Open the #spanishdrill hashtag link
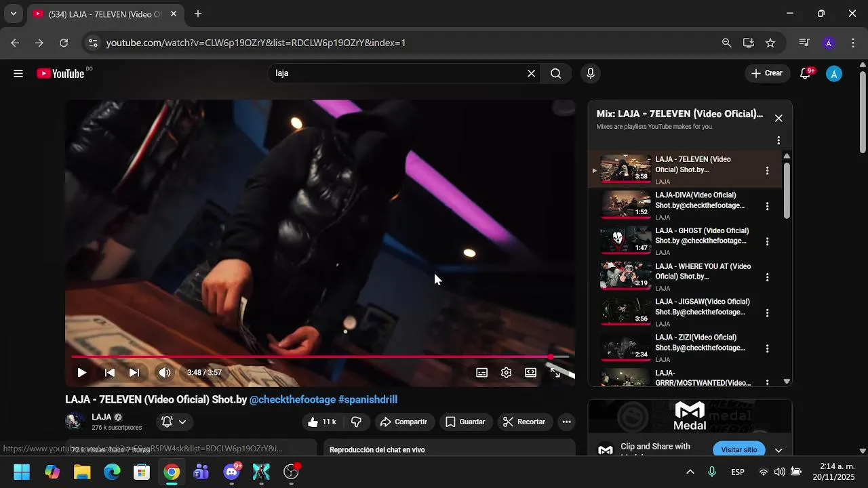Screen dimensions: 868x488 [x=368, y=400]
